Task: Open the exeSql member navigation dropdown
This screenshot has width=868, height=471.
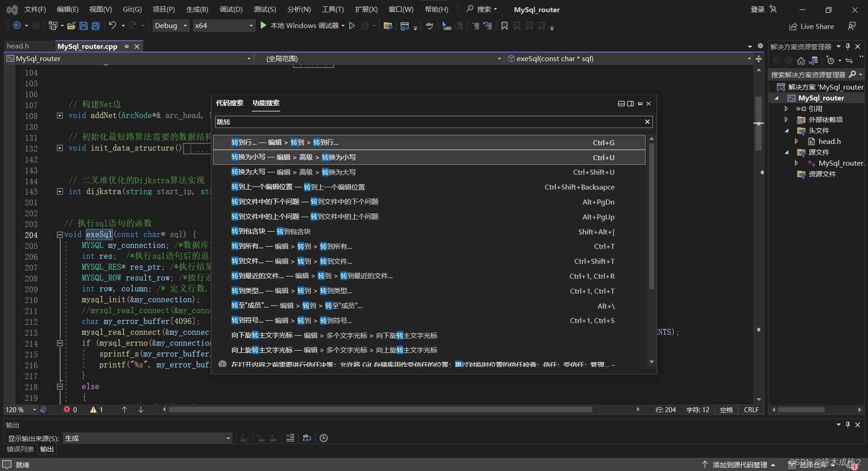Action: tap(629, 59)
